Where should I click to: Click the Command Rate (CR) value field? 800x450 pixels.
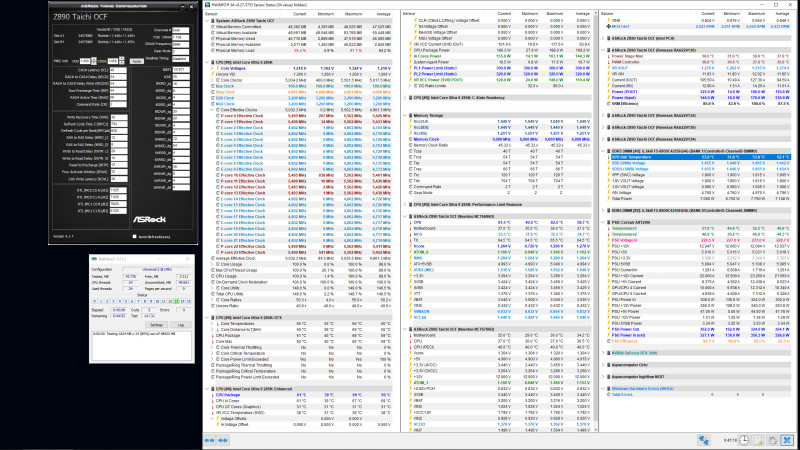click(x=118, y=105)
